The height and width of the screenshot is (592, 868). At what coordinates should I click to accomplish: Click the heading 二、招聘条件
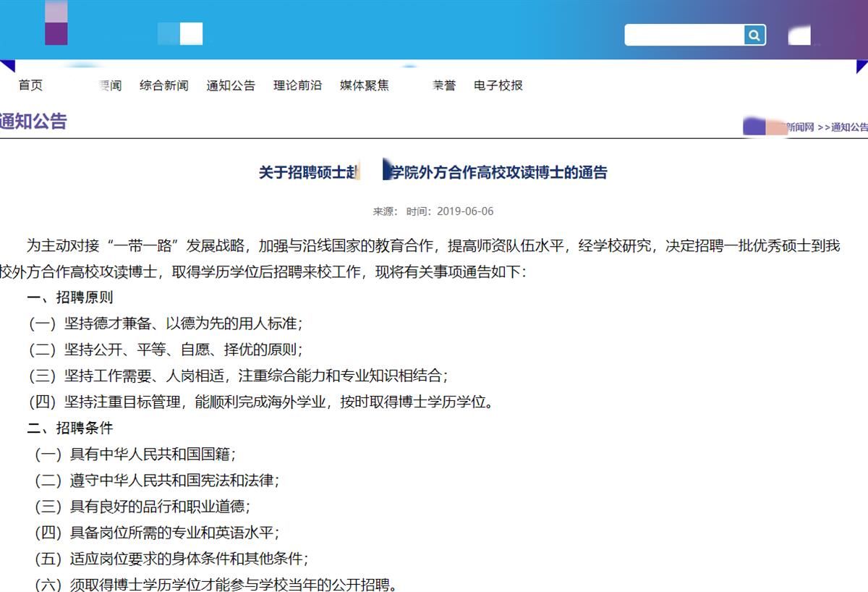click(70, 428)
